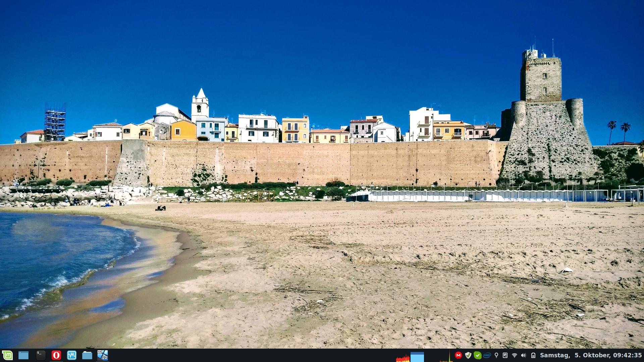Click the battery power indicator
The height and width of the screenshot is (362, 644).
[533, 355]
